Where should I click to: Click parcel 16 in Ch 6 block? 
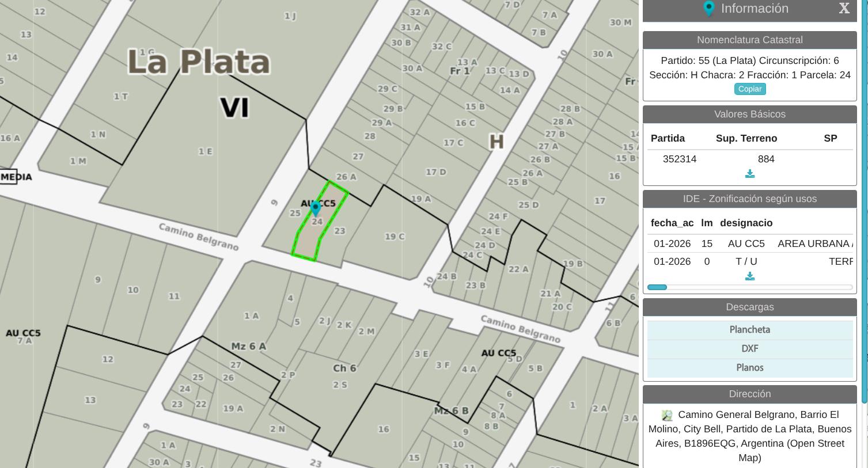coord(384,429)
